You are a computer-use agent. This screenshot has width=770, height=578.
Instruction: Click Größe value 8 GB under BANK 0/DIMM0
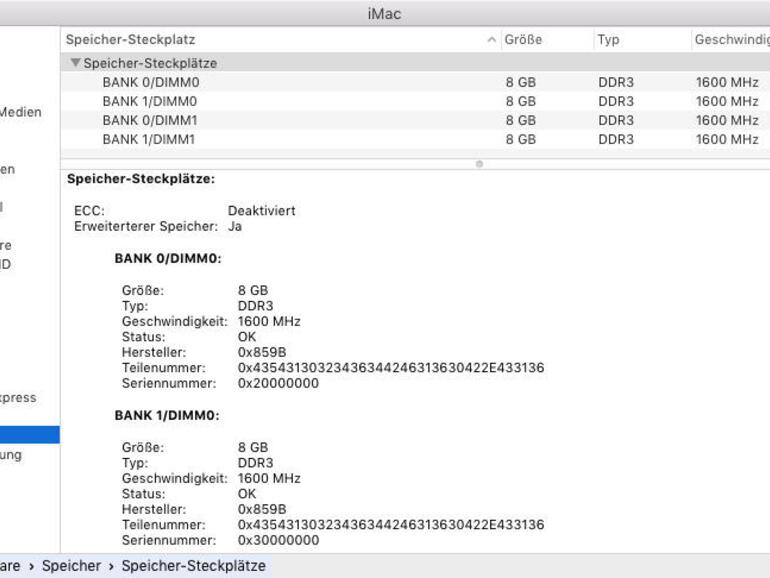253,290
